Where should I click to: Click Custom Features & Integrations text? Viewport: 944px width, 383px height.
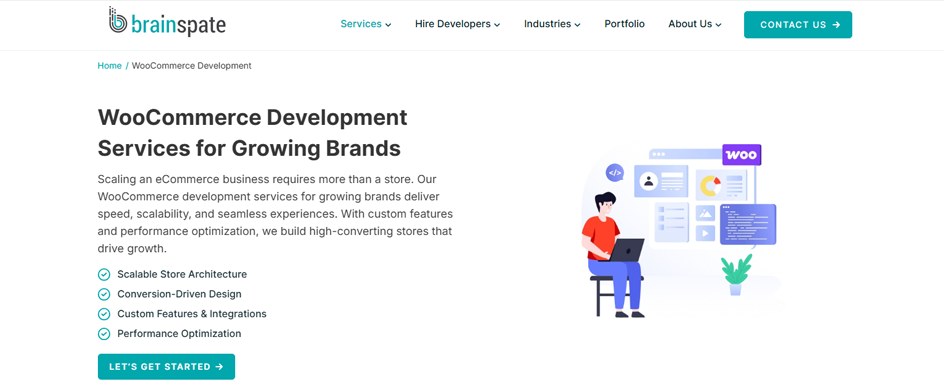pyautogui.click(x=191, y=314)
